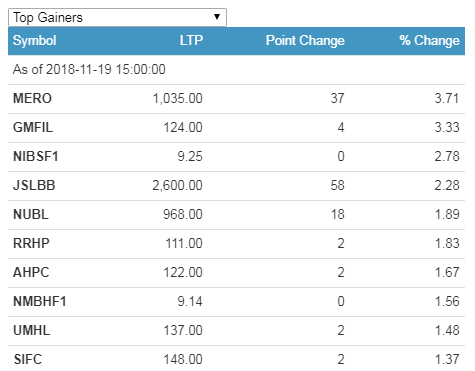The height and width of the screenshot is (371, 475).
Task: Select the NIBSF1 symbol
Action: (36, 157)
